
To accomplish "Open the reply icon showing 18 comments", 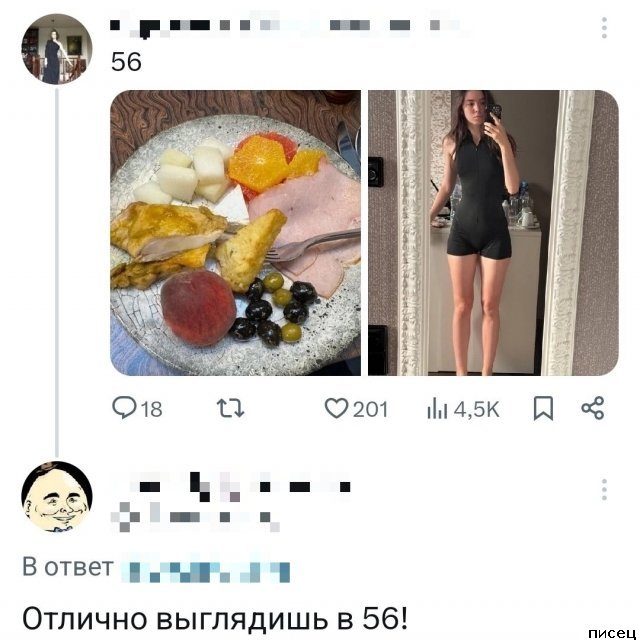I will click(123, 408).
